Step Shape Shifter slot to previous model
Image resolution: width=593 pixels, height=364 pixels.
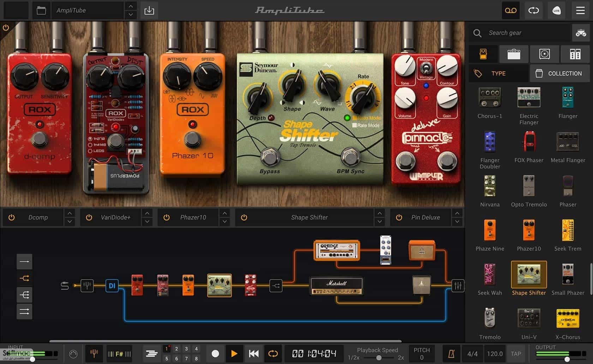[x=379, y=213]
